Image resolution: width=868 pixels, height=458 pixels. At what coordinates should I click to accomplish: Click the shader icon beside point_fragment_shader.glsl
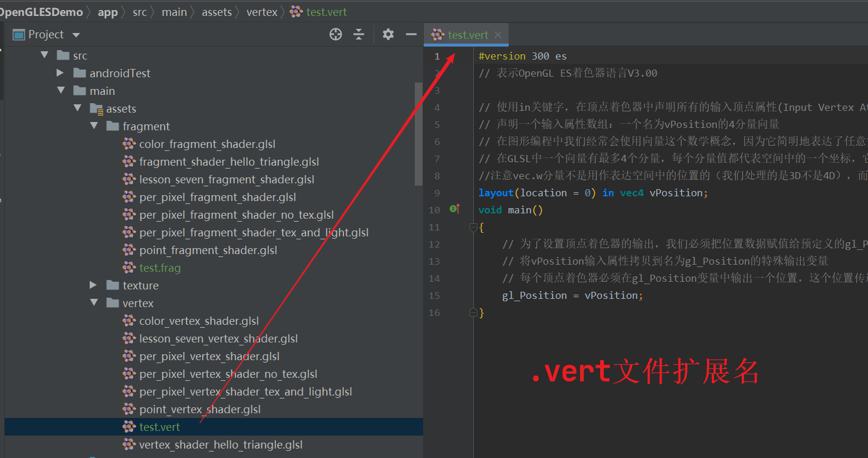129,249
